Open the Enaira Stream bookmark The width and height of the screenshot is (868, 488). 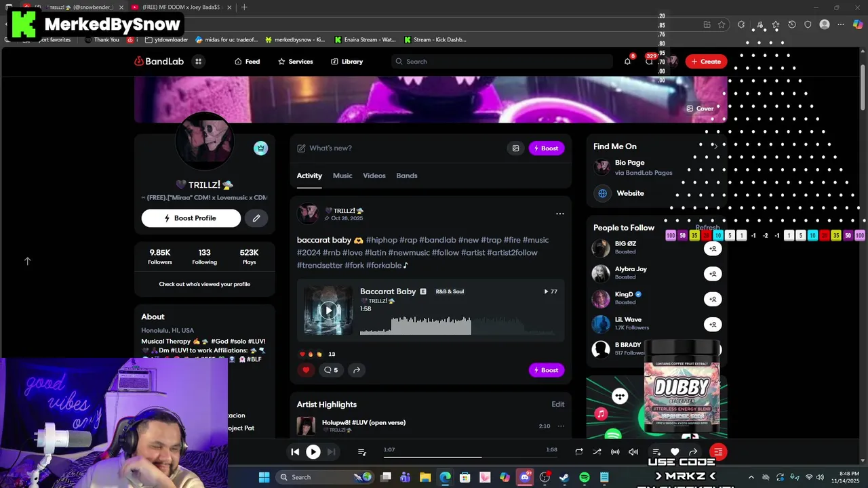click(x=365, y=39)
